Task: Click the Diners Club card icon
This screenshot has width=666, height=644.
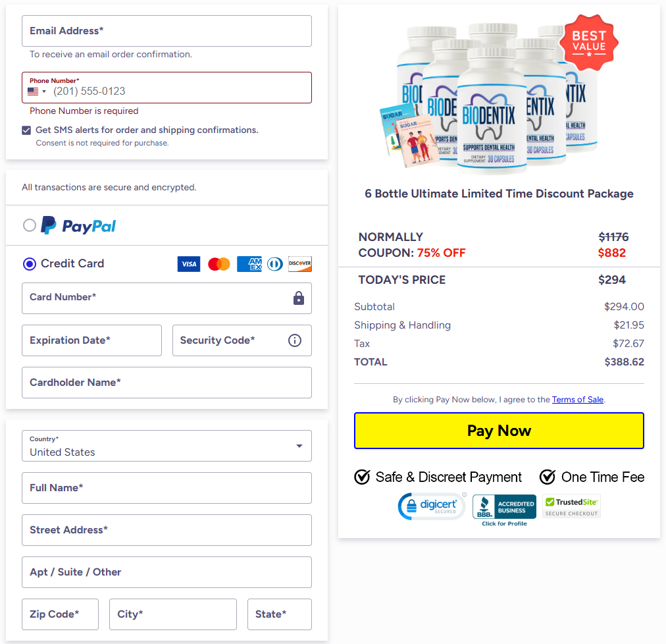Action: 275,264
